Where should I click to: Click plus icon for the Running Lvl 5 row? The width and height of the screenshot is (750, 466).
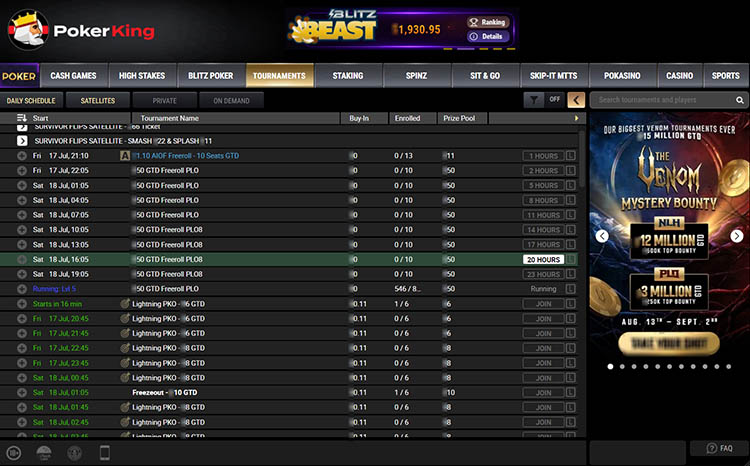pos(22,289)
